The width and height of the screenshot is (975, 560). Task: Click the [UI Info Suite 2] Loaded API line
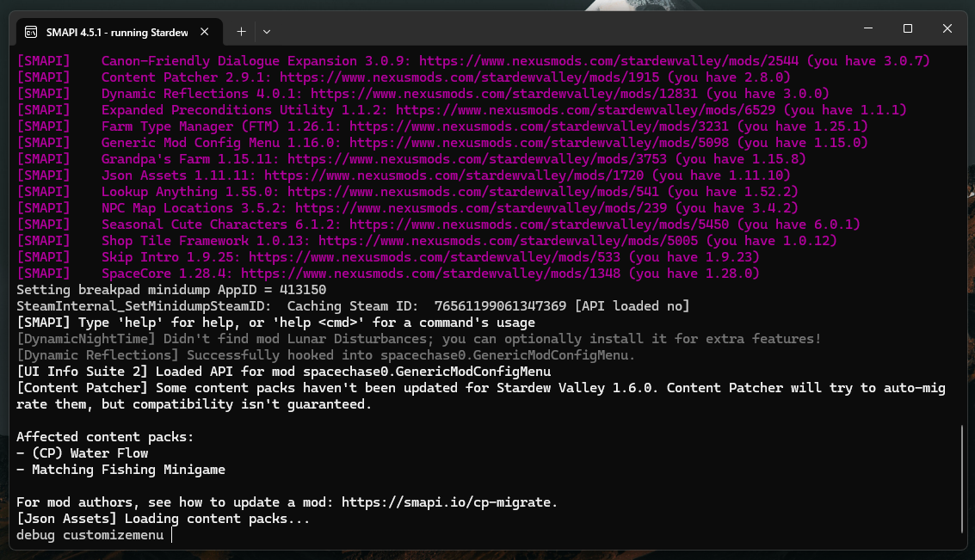(283, 372)
